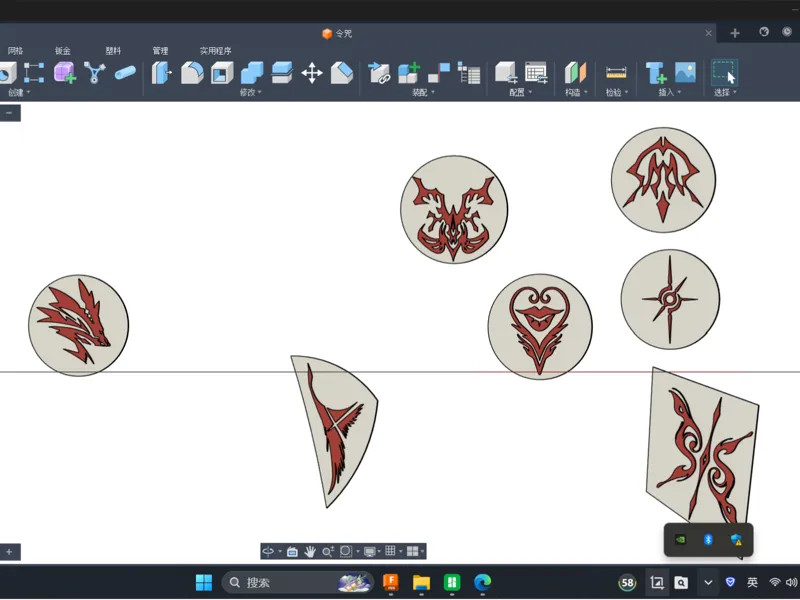Expand the 配置 dropdown menu
Screen dimensions: 800x600
tap(520, 92)
